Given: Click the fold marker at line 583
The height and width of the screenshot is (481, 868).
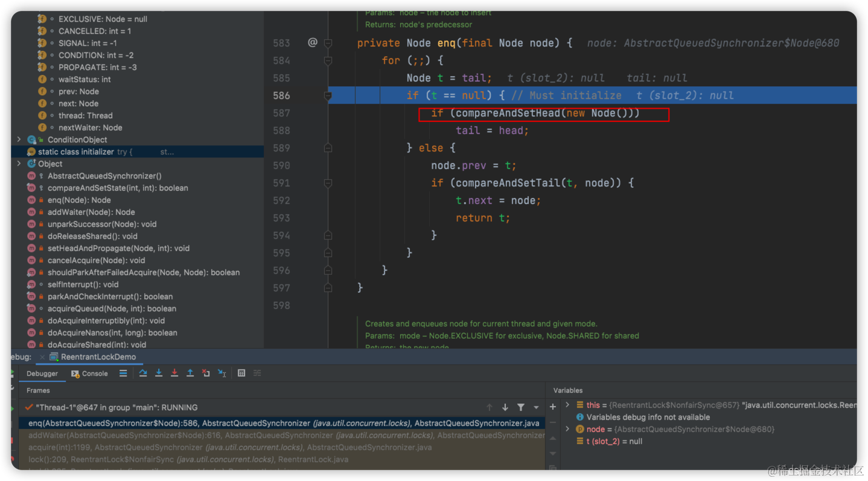Looking at the screenshot, I should coord(328,43).
